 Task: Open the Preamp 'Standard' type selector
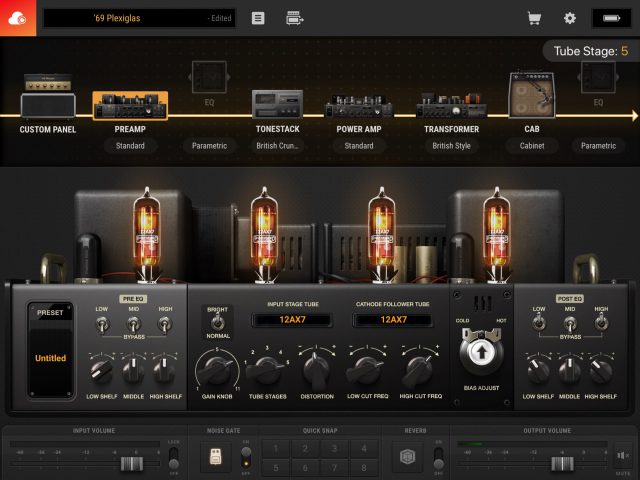coord(130,146)
